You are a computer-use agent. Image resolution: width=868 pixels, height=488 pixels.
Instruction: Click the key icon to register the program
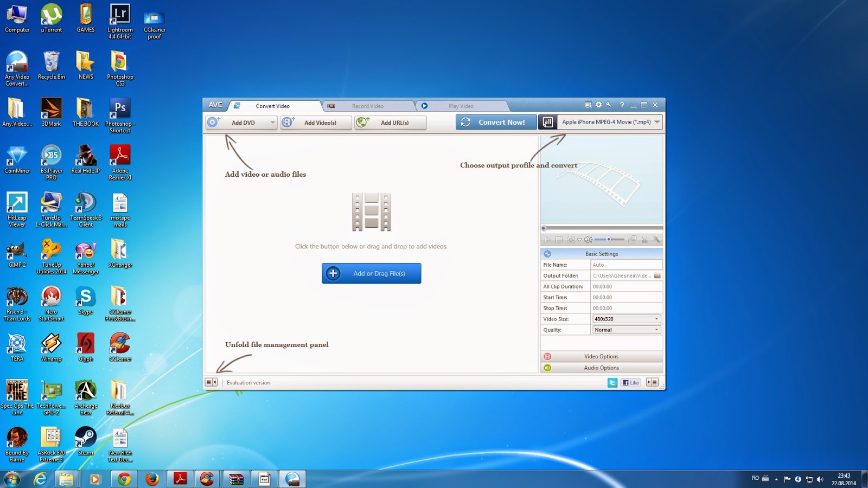click(608, 105)
